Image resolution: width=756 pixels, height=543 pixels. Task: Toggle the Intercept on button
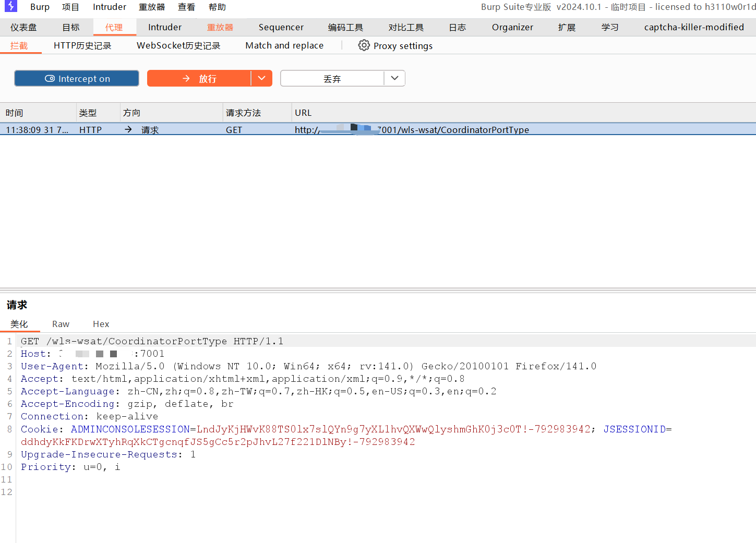[x=77, y=78]
